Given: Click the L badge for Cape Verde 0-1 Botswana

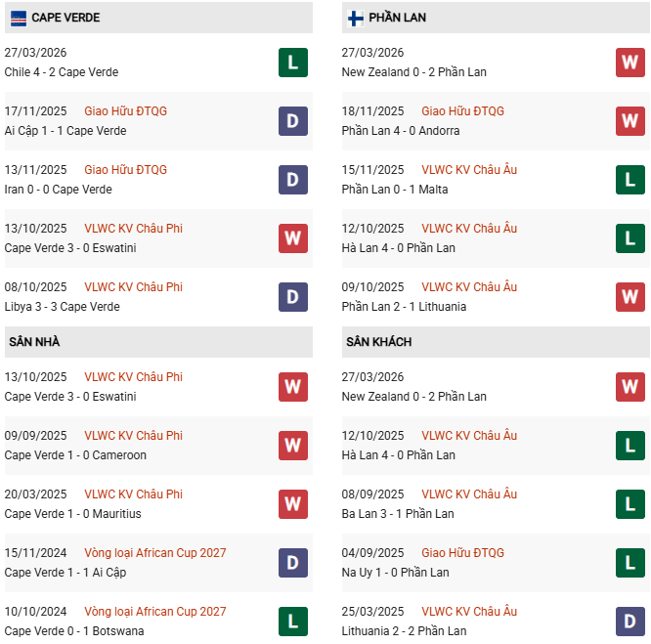Looking at the screenshot, I should pyautogui.click(x=293, y=622).
